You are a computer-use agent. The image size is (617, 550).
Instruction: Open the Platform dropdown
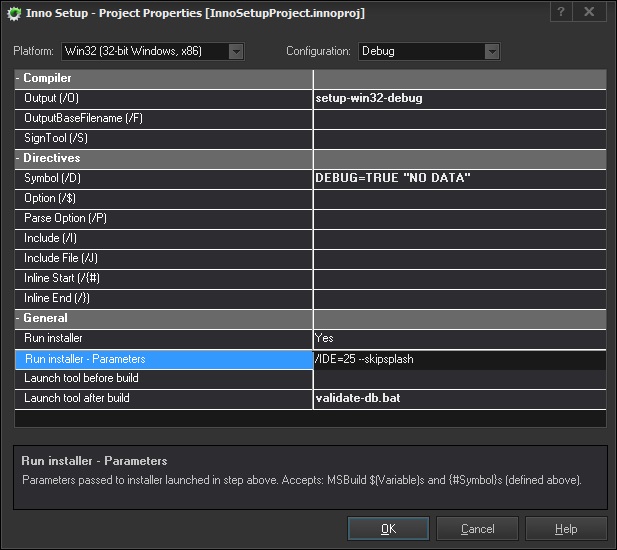[x=153, y=52]
